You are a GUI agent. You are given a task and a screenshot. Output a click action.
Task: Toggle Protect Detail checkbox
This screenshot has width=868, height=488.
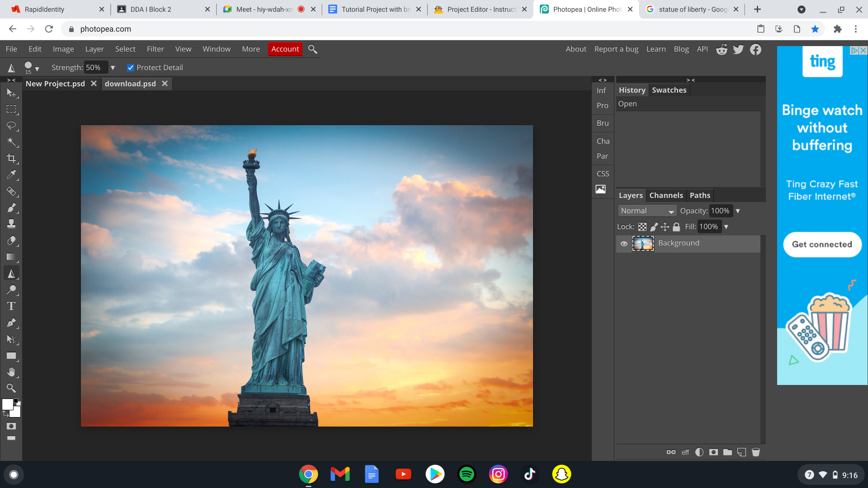[x=131, y=68]
